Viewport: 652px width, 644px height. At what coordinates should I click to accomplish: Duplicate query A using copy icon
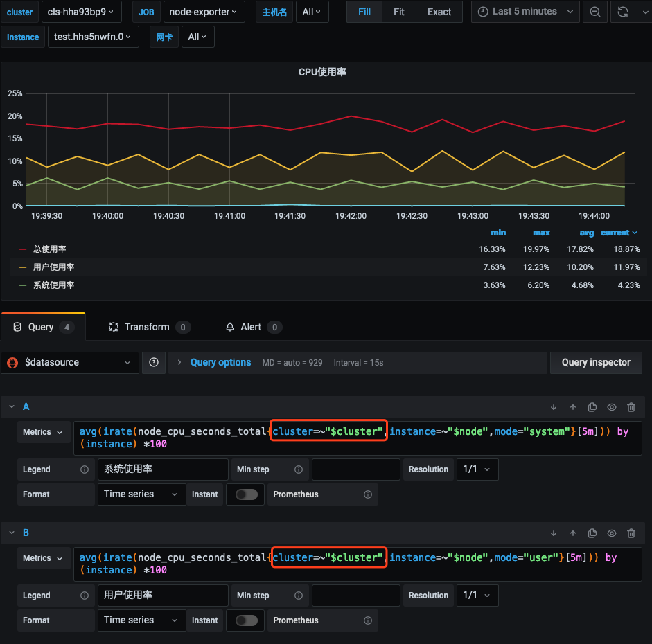tap(592, 407)
